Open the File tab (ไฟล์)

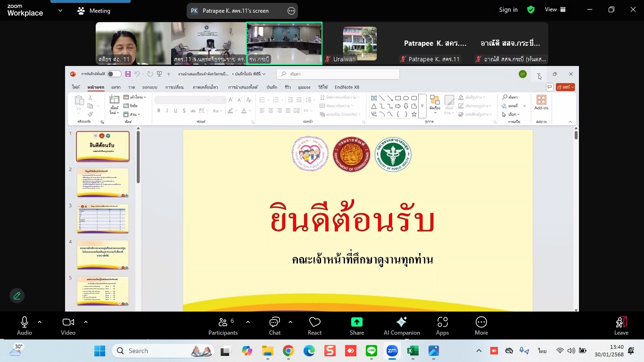(75, 87)
